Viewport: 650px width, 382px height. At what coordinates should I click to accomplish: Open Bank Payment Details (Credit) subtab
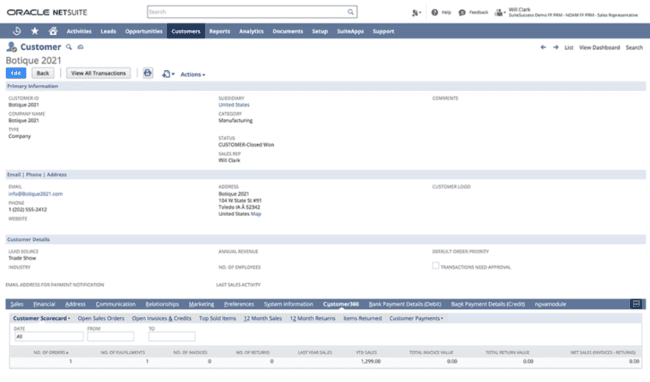click(x=488, y=304)
